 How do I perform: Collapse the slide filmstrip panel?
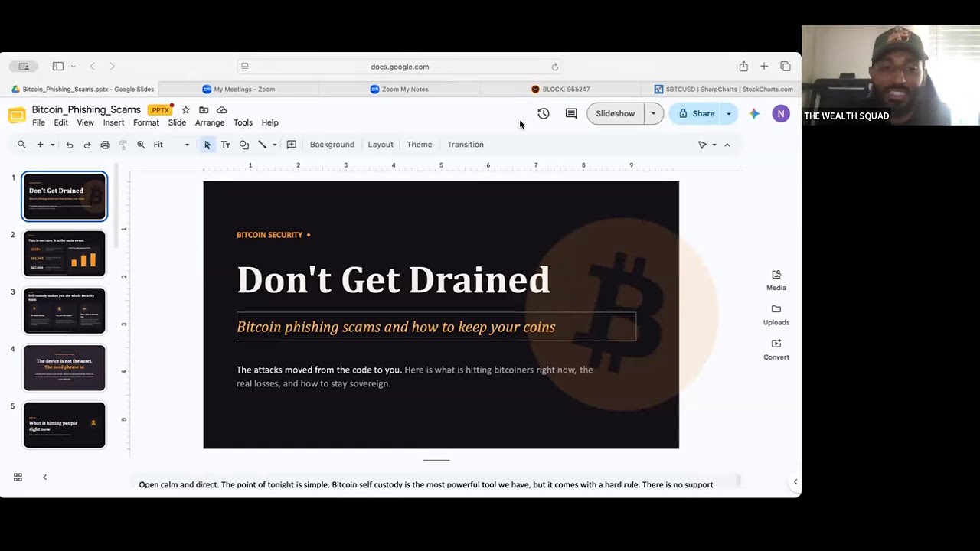[x=44, y=478]
